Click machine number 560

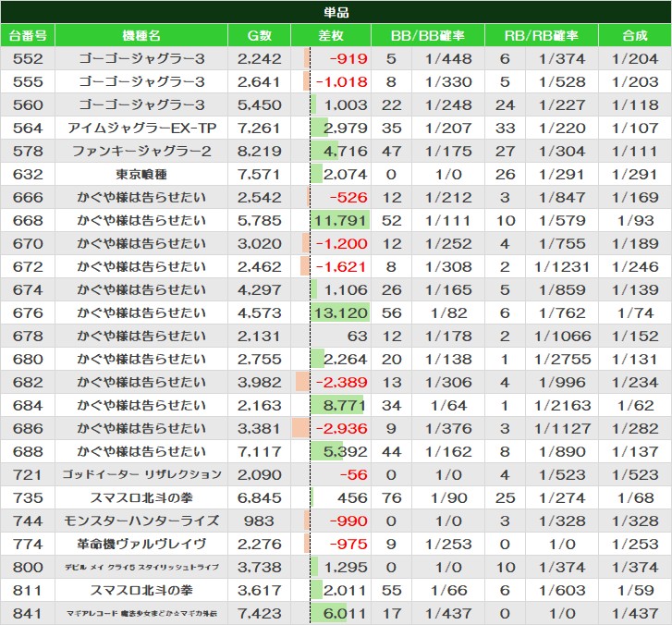(x=28, y=105)
